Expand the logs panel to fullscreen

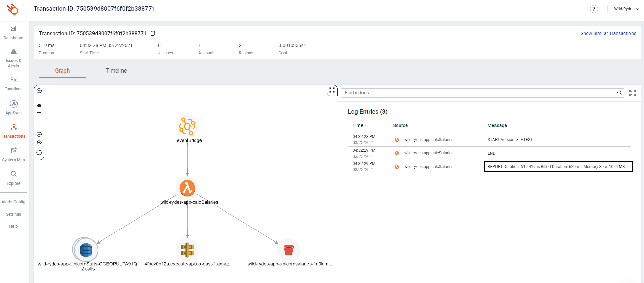tap(633, 93)
